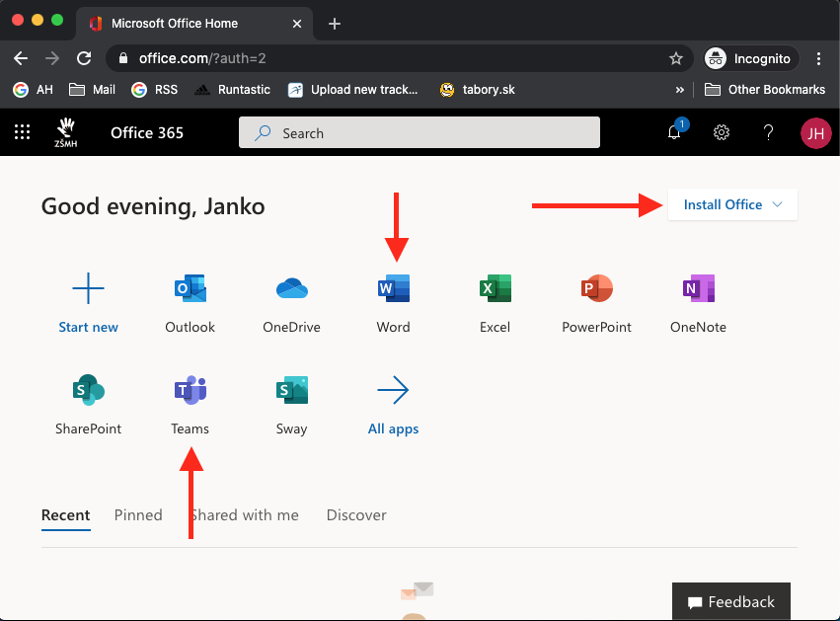Show hidden bookmarks with the overflow chevron

coord(679,89)
